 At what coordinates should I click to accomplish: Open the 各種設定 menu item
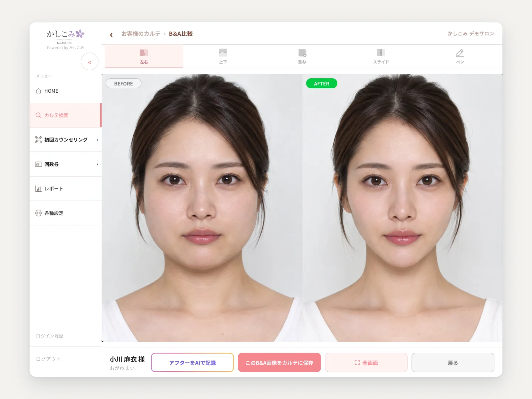(65, 213)
